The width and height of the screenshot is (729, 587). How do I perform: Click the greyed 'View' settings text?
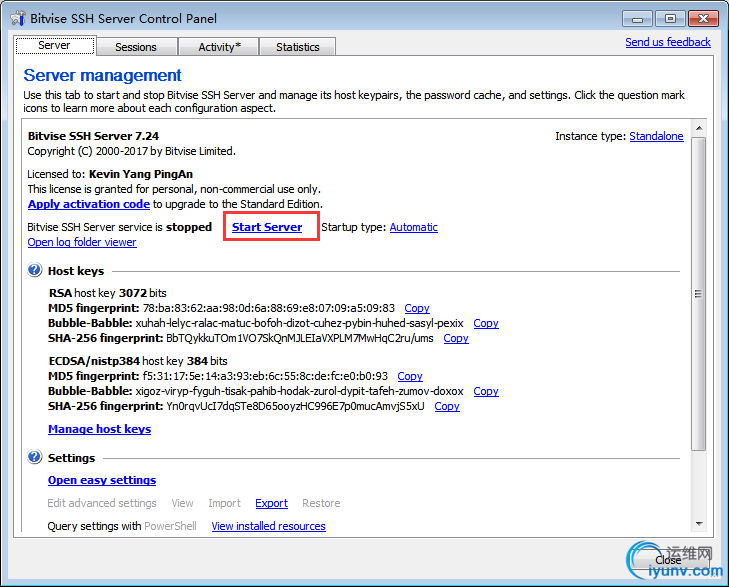point(182,503)
